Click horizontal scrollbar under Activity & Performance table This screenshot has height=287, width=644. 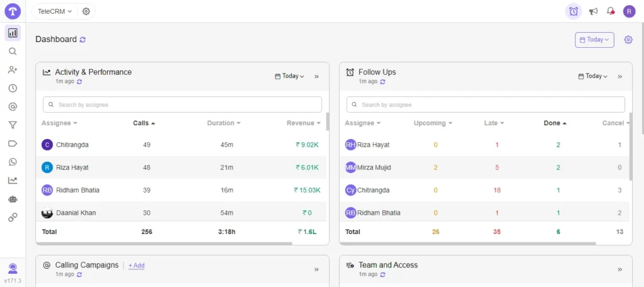pos(164,244)
